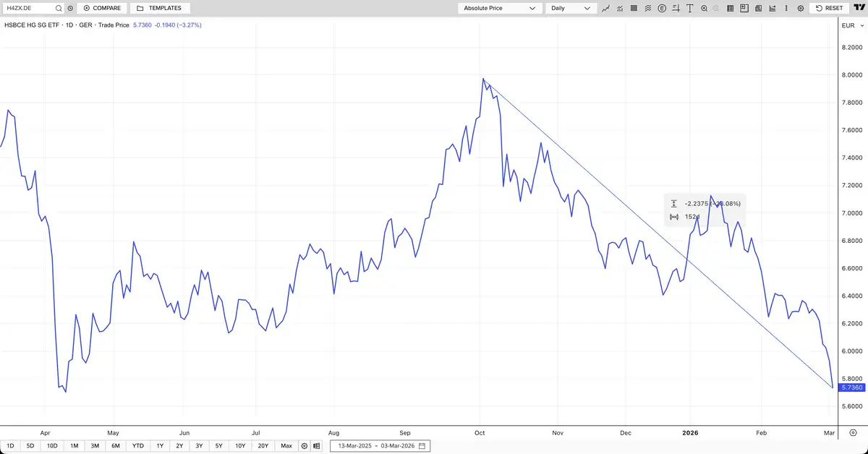Click the Oct time axis label

(x=481, y=432)
